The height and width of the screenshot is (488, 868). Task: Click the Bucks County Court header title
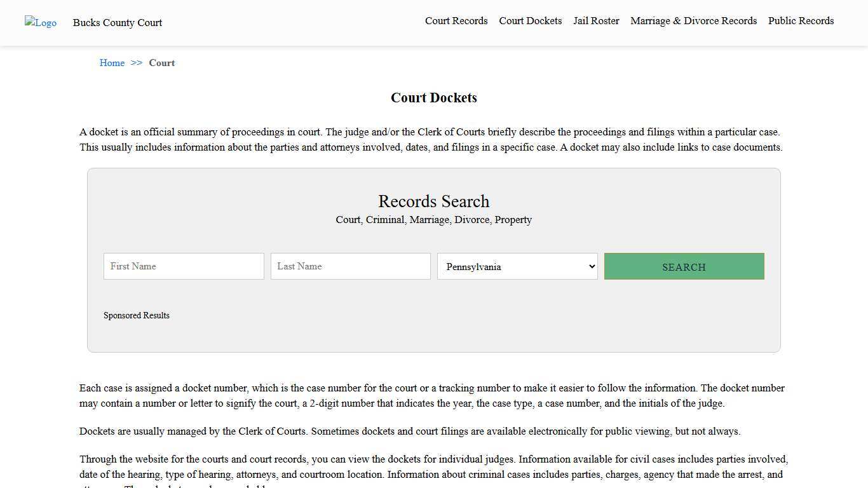coord(117,23)
